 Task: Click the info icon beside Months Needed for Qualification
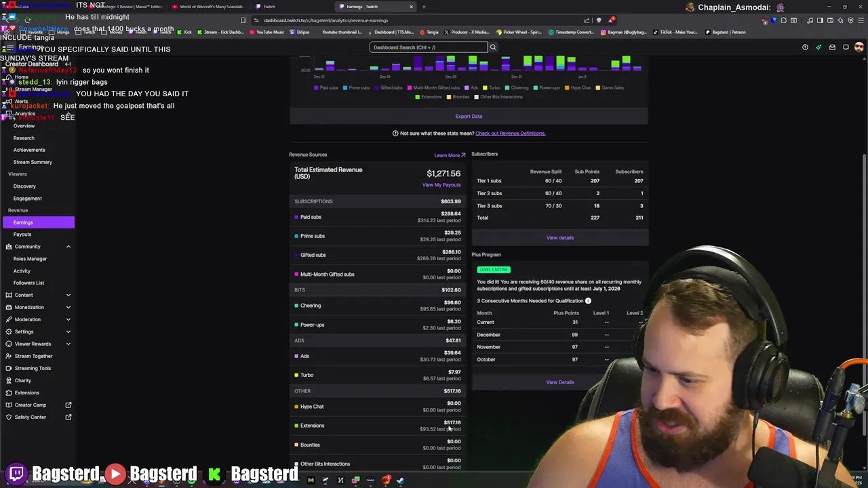pyautogui.click(x=588, y=301)
